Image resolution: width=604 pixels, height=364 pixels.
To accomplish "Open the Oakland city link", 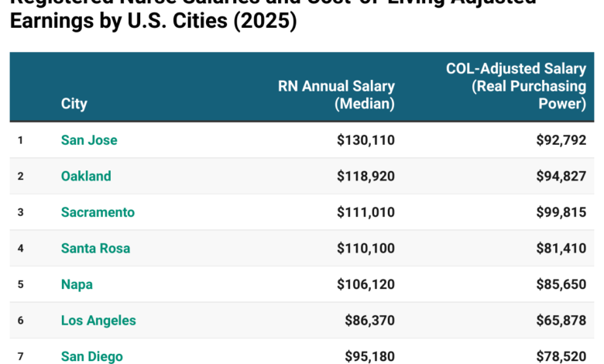I will 86,176.
